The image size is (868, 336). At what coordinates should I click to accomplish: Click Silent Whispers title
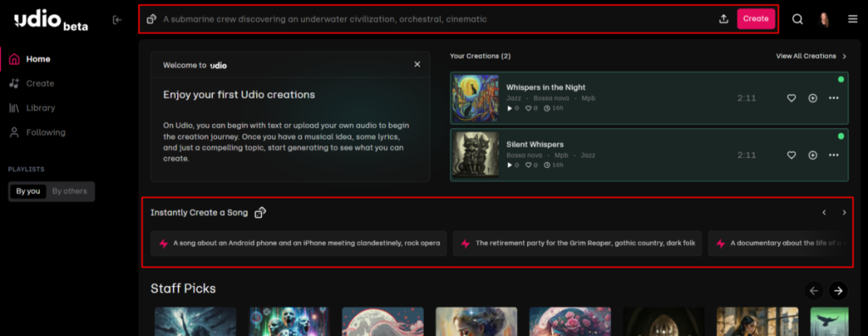tap(535, 144)
